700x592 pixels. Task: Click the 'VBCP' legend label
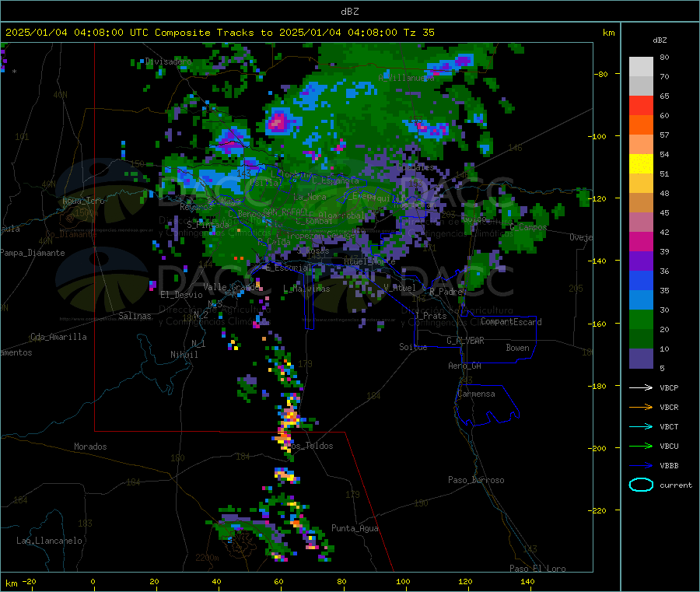[x=669, y=387]
